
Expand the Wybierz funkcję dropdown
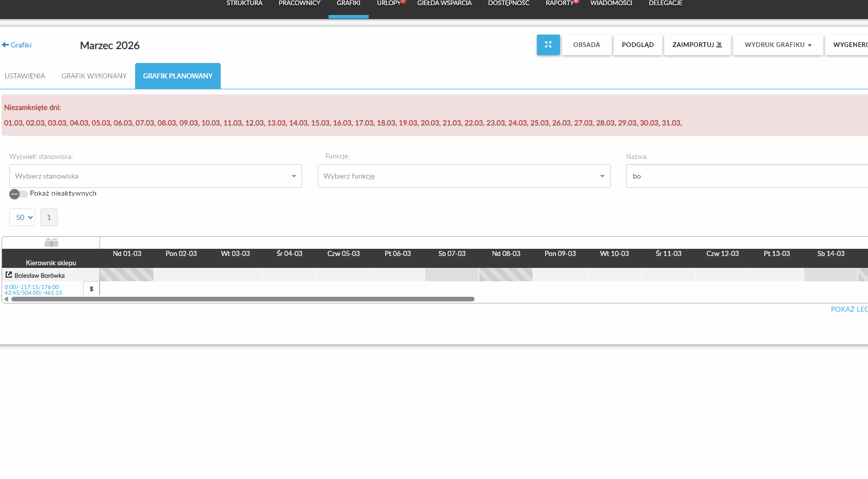464,176
